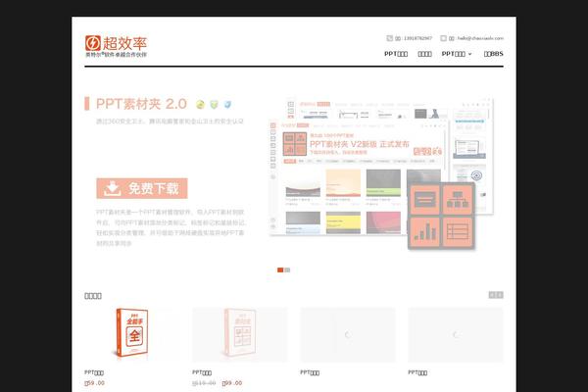Click the 59.00 price

pos(94,383)
